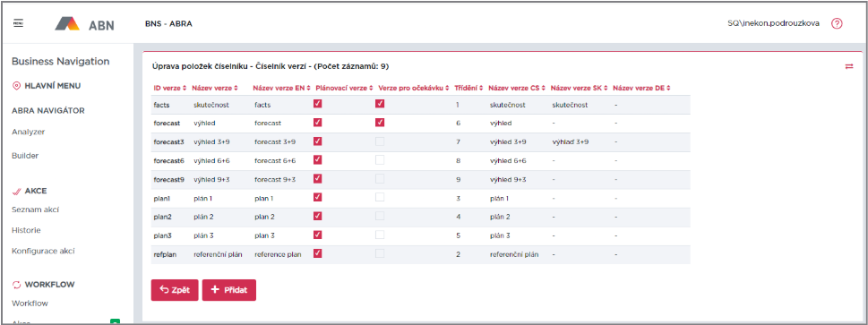
Task: Sort by Verze pro očekávku column
Action: (x=414, y=88)
